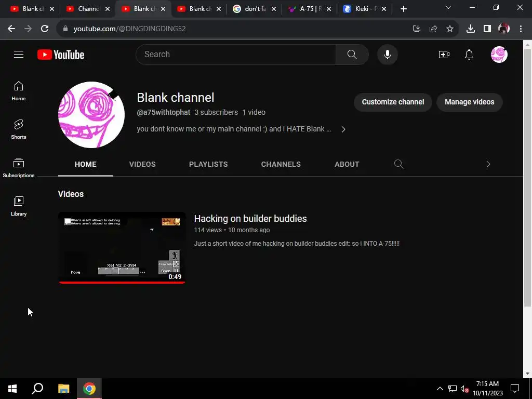Click the page vertical scrollbar
Viewport: 532px width, 399px height.
click(x=528, y=177)
